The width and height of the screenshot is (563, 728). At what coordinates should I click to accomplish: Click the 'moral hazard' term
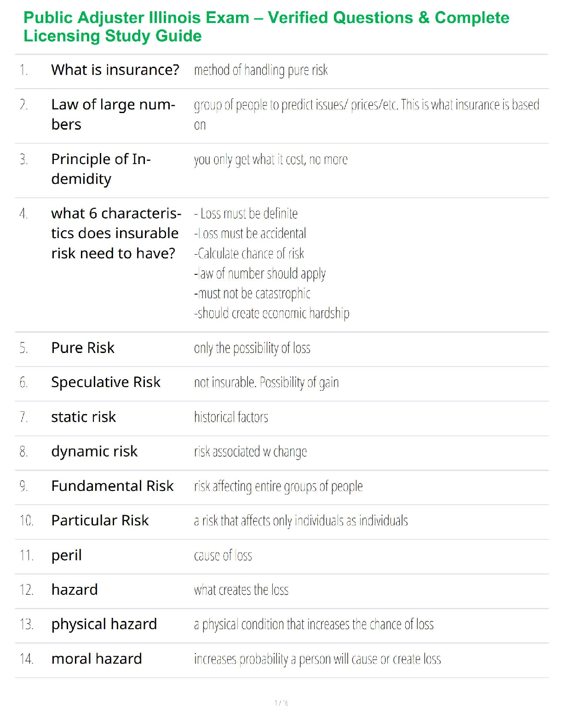[x=97, y=659]
